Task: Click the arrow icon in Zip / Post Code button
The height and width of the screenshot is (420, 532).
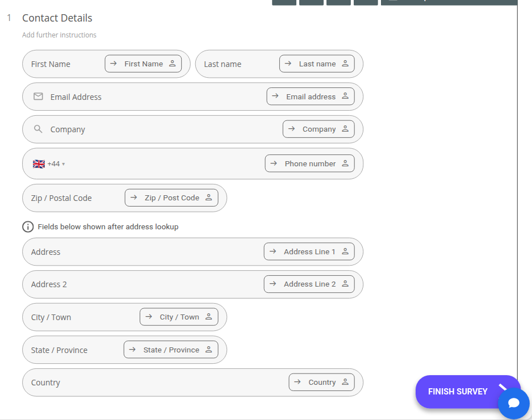Action: click(x=133, y=198)
